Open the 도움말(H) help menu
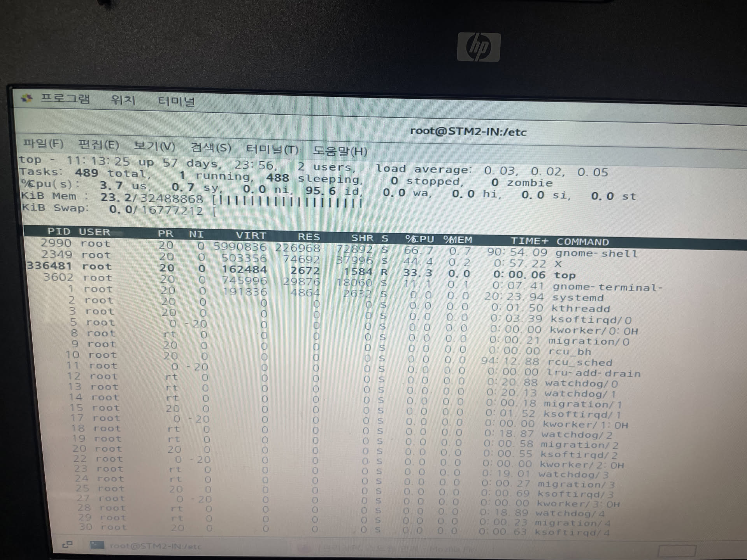Screen dimensions: 747x560 [x=340, y=151]
